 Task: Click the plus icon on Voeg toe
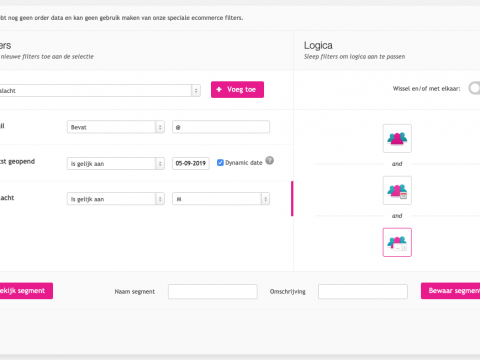[219, 89]
